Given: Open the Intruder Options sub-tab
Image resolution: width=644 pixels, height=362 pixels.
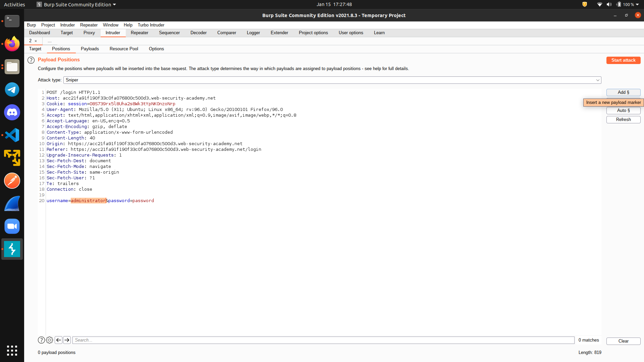Looking at the screenshot, I should [156, 49].
